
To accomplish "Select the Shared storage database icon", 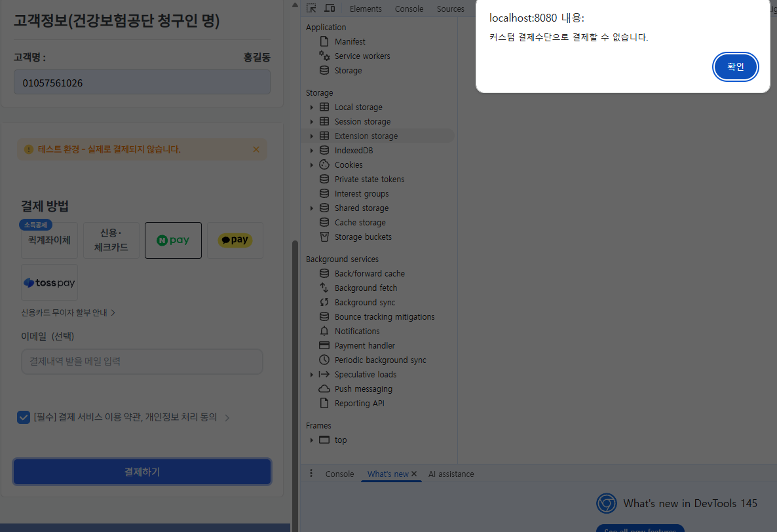I will pyautogui.click(x=324, y=208).
